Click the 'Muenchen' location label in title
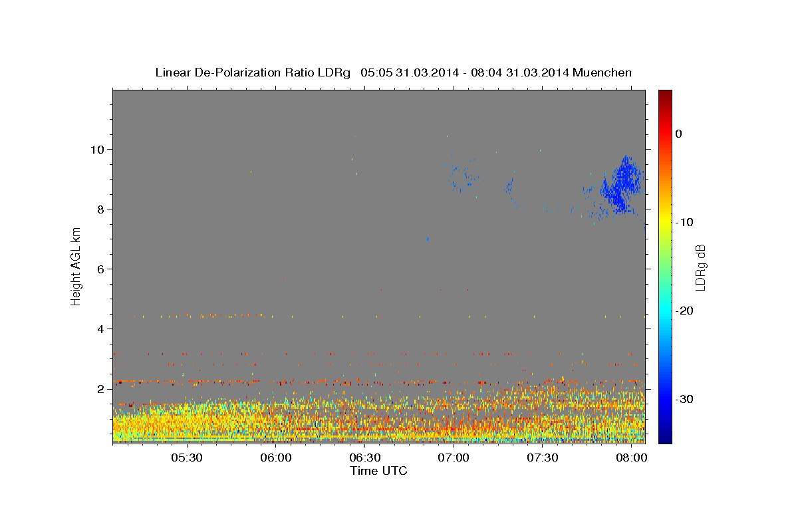 click(x=602, y=72)
